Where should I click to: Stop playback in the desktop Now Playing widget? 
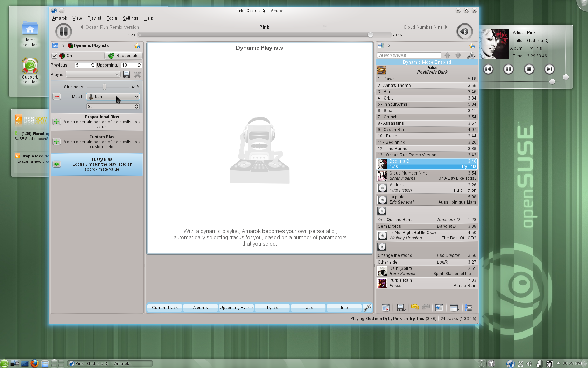[x=529, y=69]
